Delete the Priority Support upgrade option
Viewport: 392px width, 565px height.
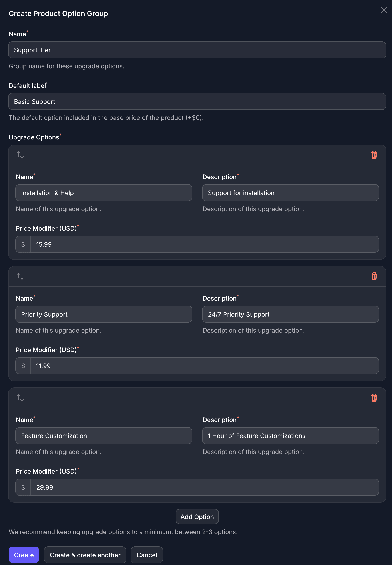(x=374, y=276)
